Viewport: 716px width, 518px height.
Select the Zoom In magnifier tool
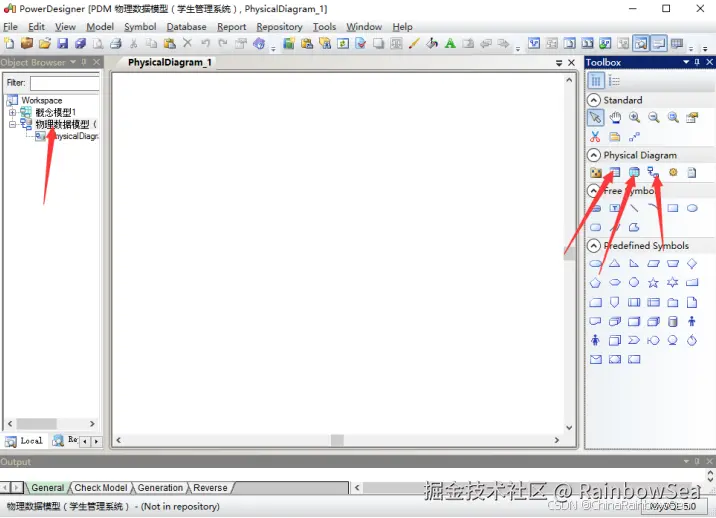634,117
